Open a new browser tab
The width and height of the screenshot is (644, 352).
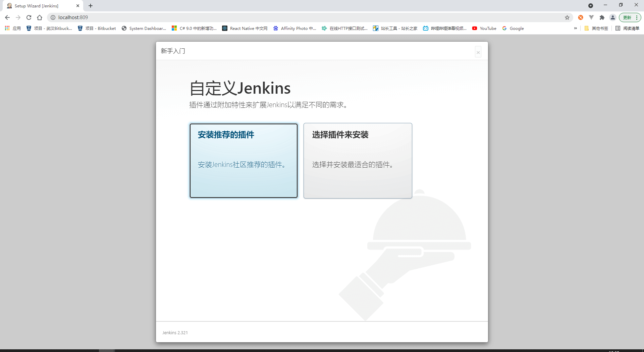pos(91,6)
